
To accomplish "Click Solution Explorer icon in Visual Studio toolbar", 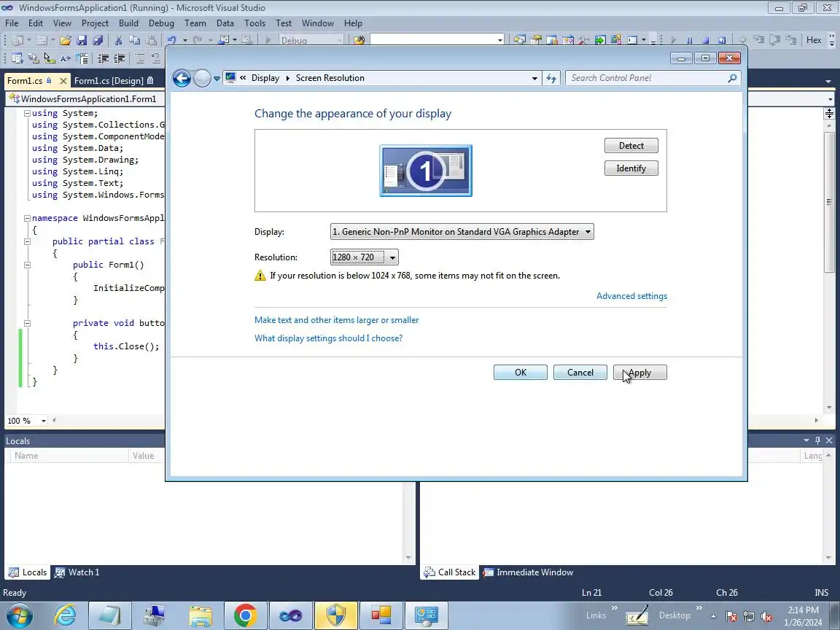I will (520, 40).
